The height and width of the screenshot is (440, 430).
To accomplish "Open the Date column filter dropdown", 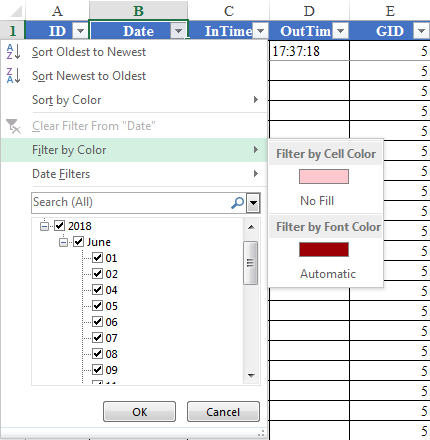I will coord(178,31).
